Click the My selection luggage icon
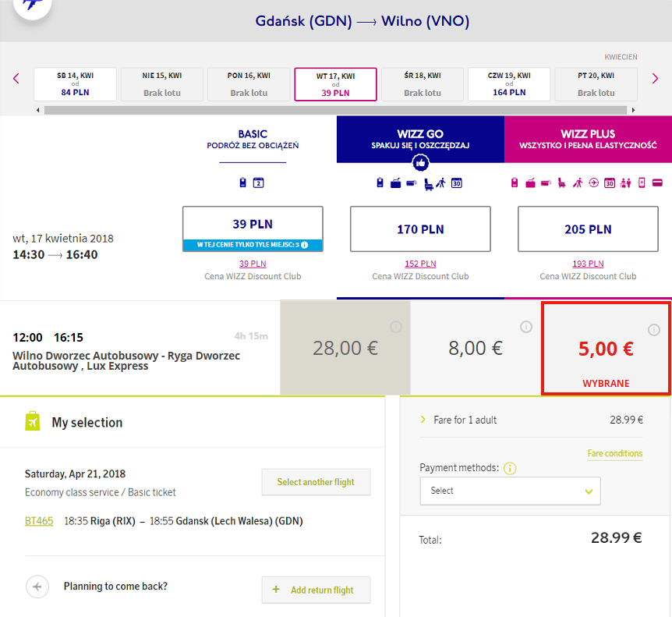The height and width of the screenshot is (617, 672). pyautogui.click(x=33, y=421)
